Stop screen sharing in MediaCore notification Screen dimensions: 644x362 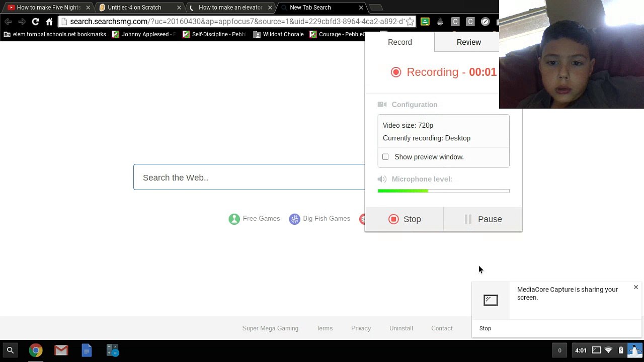[x=485, y=328]
